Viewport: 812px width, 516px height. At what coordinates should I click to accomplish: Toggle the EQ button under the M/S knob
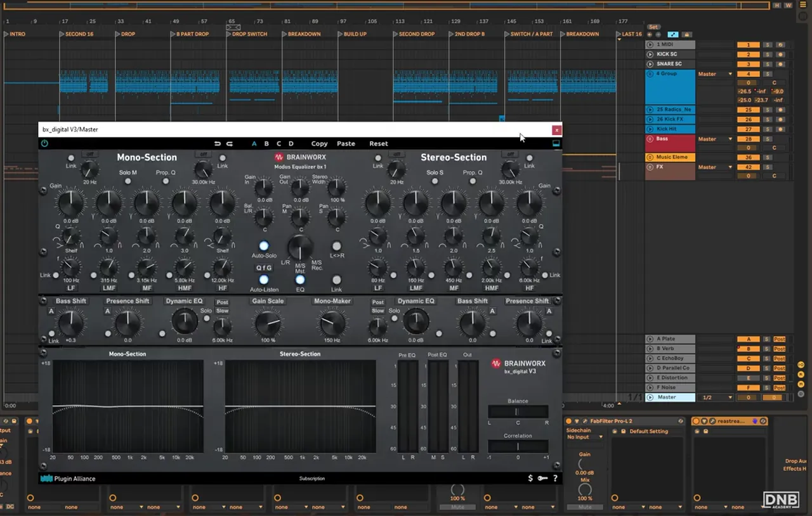(300, 280)
